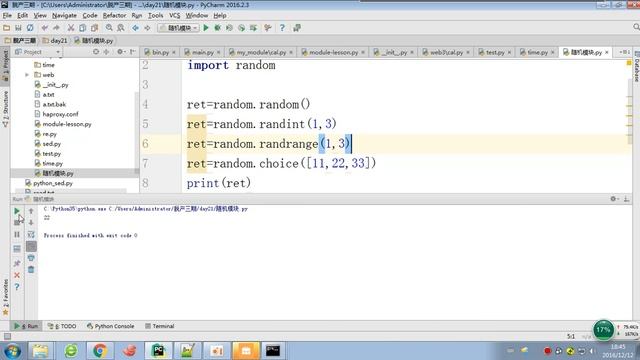Image resolution: width=640 pixels, height=360 pixels.
Task: Click the print(ret) code line
Action: click(219, 183)
